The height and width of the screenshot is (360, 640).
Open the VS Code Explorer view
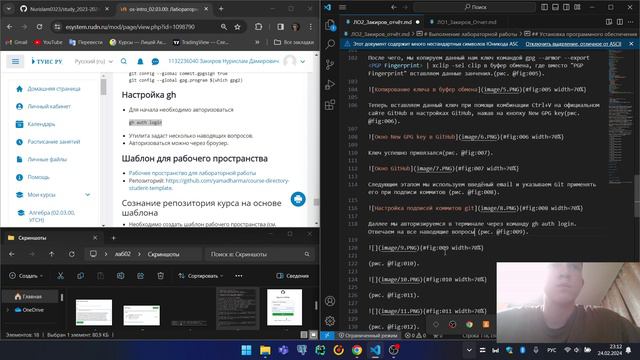[330, 25]
